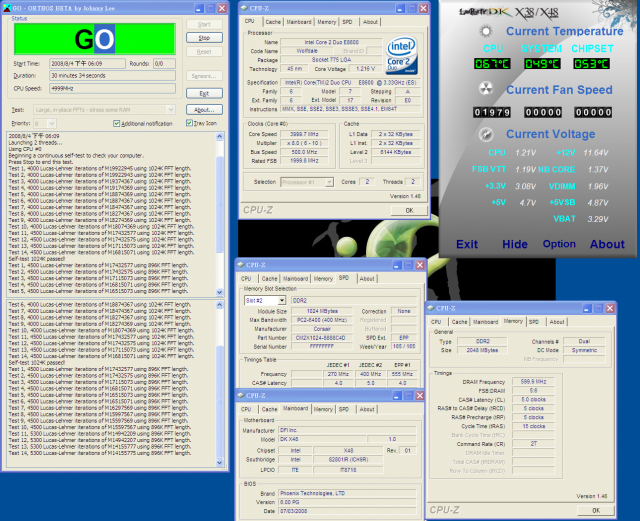The image size is (640, 521).
Task: Click the CHIPSET temperature readout 053°C
Action: (592, 64)
